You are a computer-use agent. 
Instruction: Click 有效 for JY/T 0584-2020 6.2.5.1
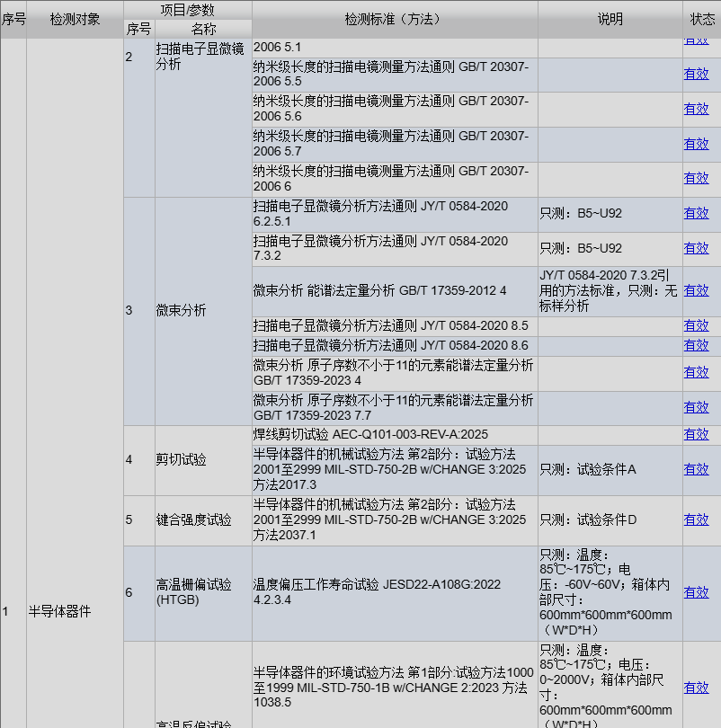[x=696, y=213]
